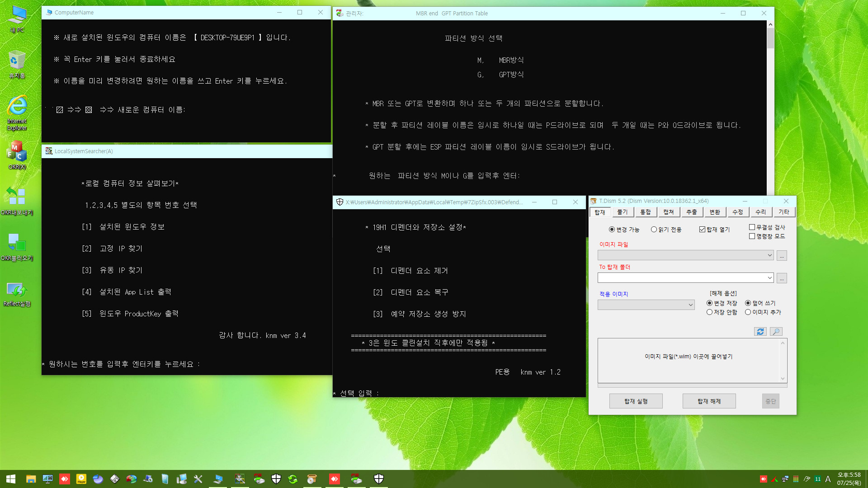Click the 중단 button
The height and width of the screenshot is (488, 868).
click(771, 401)
